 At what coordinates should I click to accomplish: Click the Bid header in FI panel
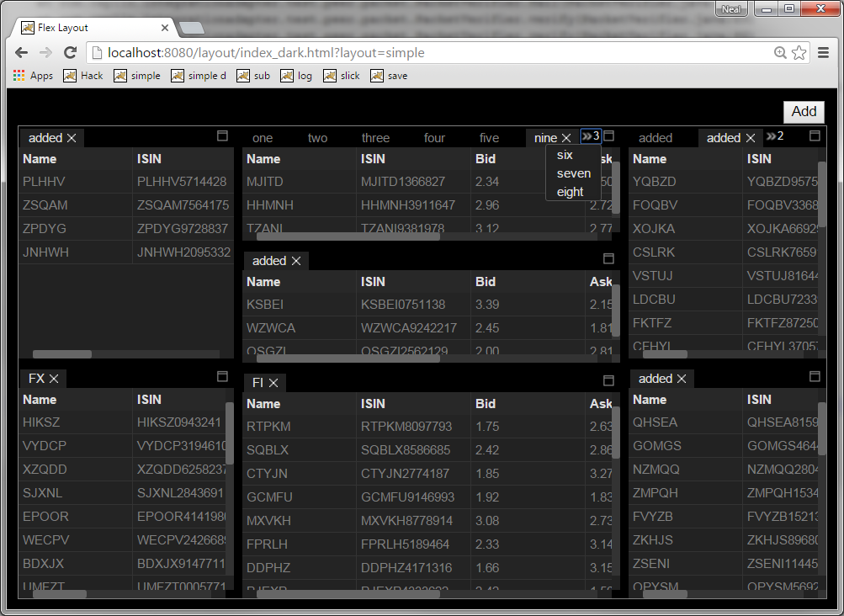pos(485,404)
